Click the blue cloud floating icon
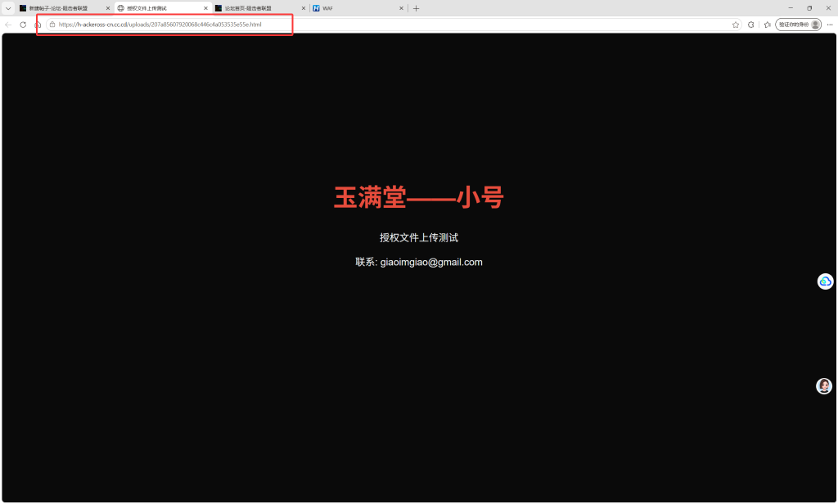The width and height of the screenshot is (838, 504). coord(825,281)
